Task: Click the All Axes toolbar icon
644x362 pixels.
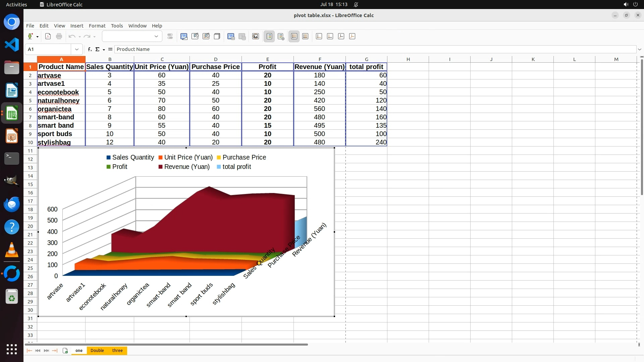Action: click(x=352, y=36)
